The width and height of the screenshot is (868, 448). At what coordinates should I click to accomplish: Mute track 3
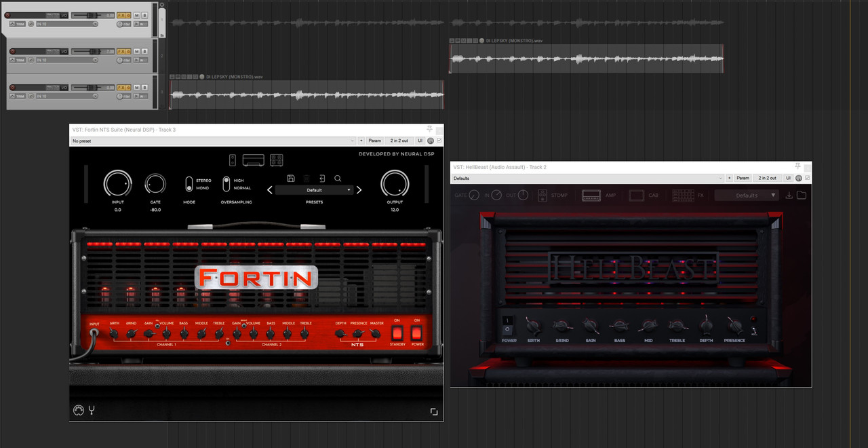137,88
